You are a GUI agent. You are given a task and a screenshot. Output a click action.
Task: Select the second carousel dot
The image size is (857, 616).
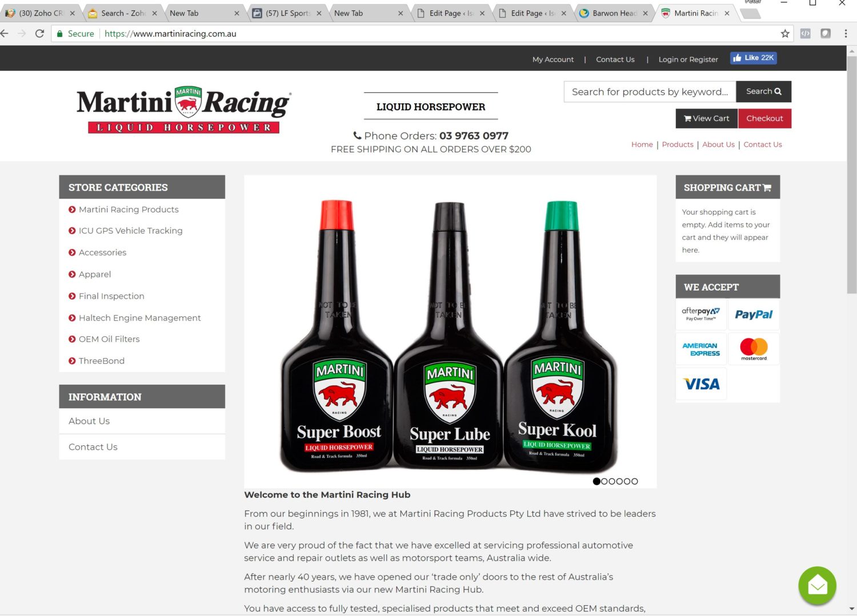[604, 481]
